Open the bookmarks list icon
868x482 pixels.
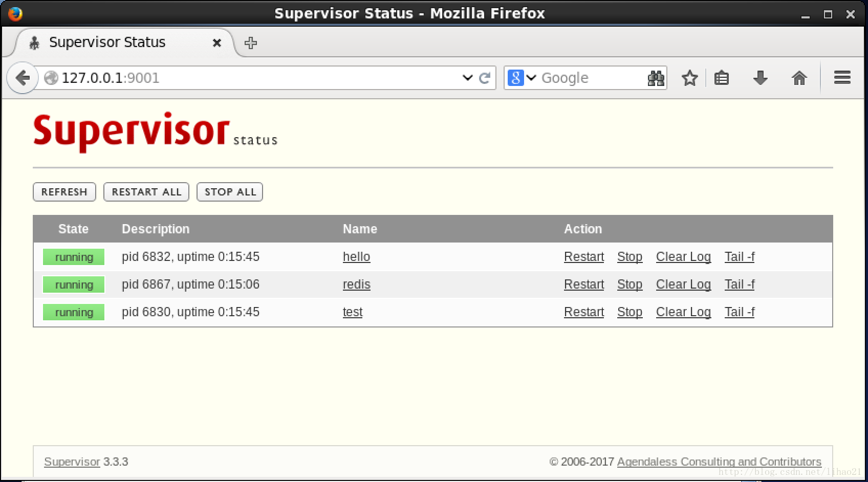click(722, 78)
